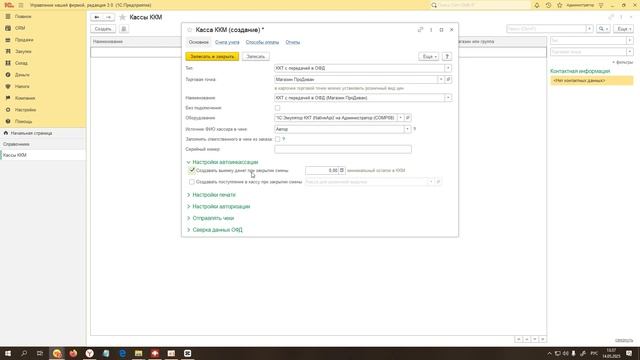Click the Контактная информация heading link

[580, 71]
